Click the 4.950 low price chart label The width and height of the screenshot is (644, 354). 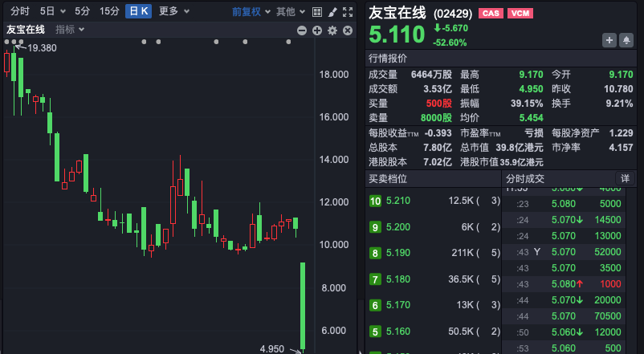pyautogui.click(x=272, y=349)
